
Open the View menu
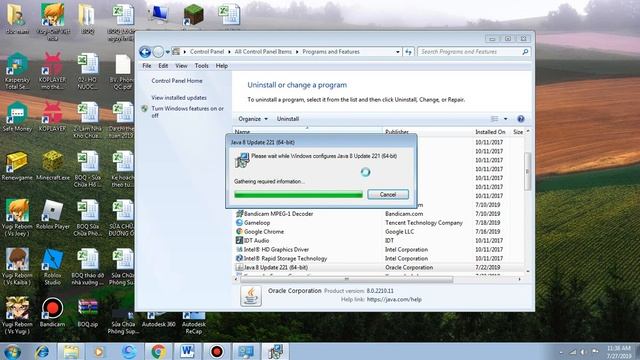tap(181, 66)
